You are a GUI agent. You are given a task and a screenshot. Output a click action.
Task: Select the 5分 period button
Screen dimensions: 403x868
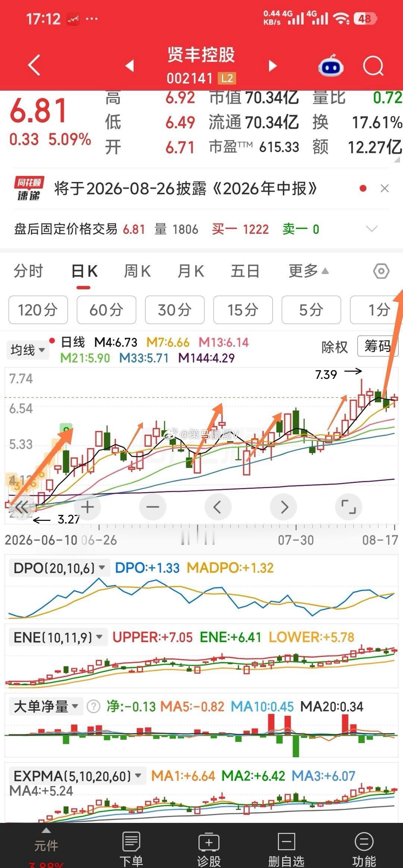tap(311, 310)
